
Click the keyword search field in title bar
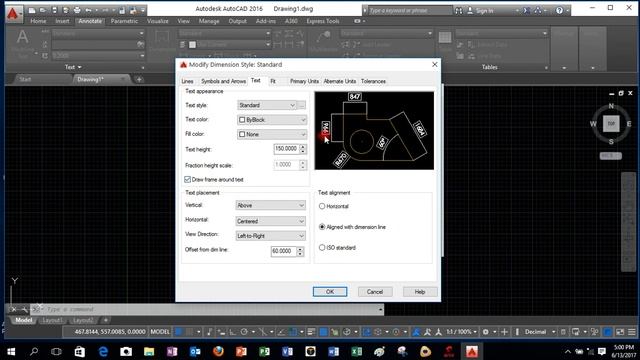point(410,11)
